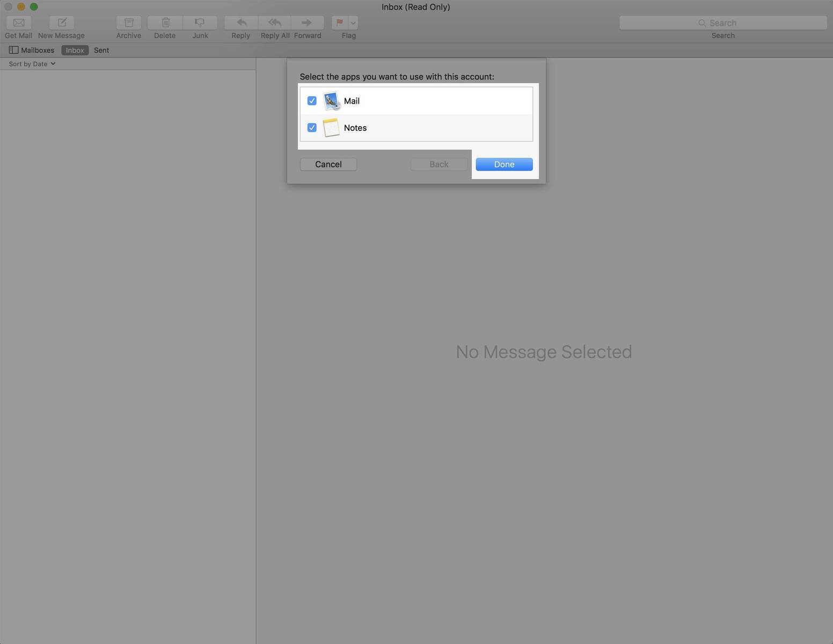The width and height of the screenshot is (833, 644).
Task: Switch to the Sent favorites tab
Action: point(101,50)
